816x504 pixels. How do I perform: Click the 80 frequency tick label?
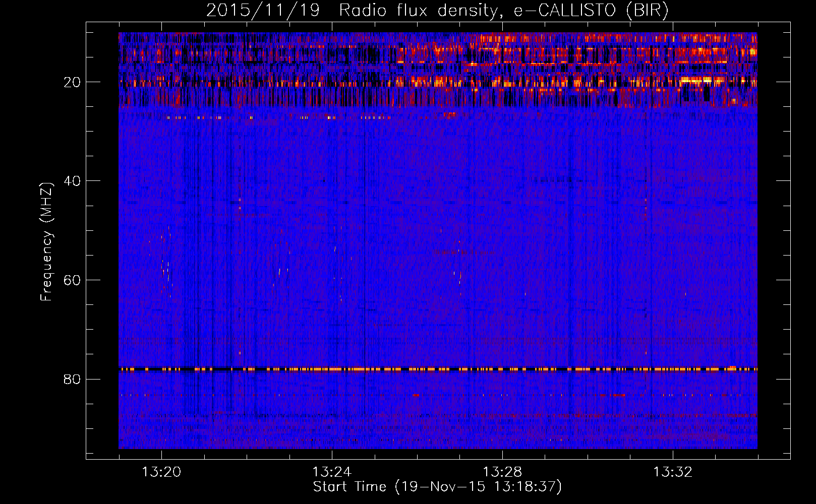coord(73,379)
